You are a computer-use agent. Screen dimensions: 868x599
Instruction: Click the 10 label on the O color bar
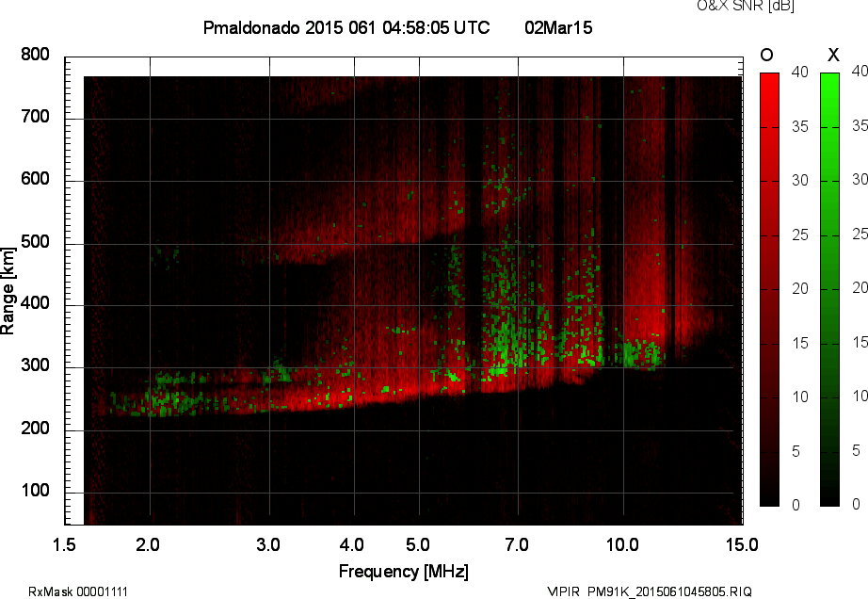tap(800, 397)
